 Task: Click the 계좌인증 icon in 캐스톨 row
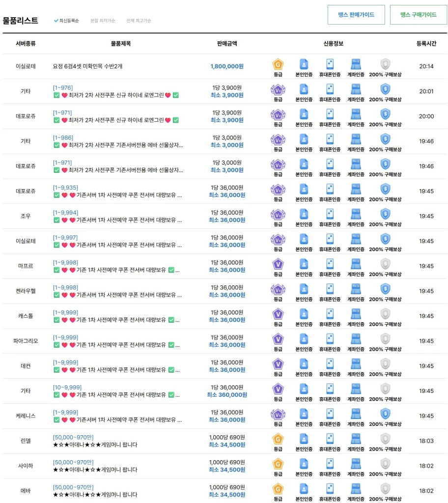[356, 314]
